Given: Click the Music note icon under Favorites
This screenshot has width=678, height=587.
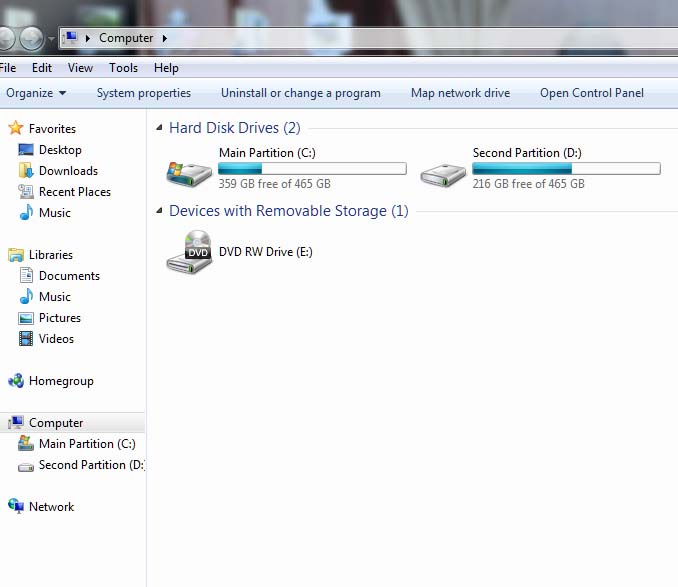Looking at the screenshot, I should [x=26, y=212].
